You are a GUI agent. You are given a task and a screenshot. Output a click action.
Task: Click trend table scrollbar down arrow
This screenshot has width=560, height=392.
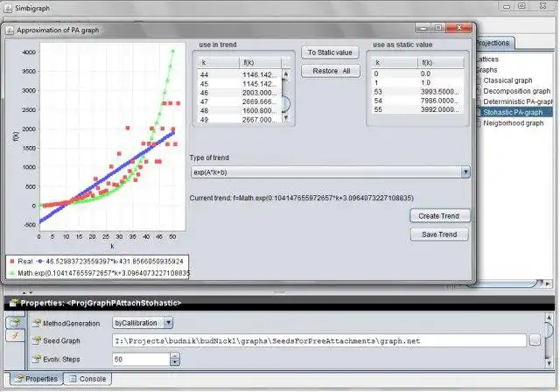(x=286, y=117)
